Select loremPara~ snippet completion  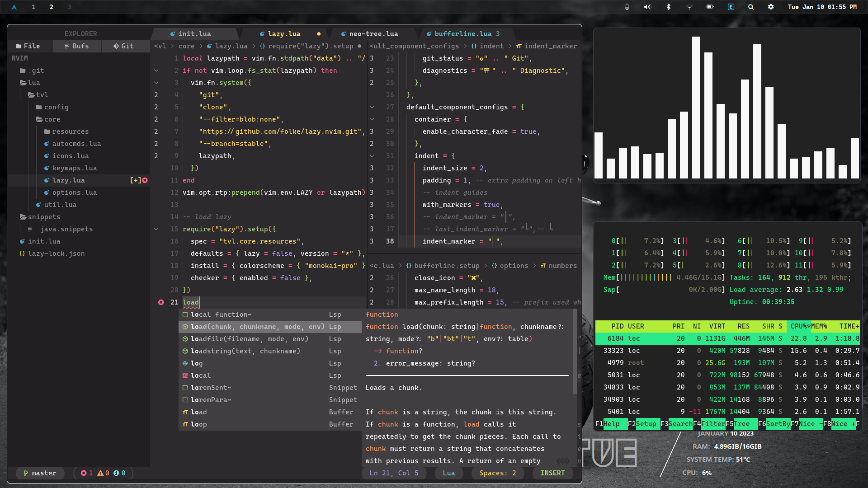tap(270, 400)
